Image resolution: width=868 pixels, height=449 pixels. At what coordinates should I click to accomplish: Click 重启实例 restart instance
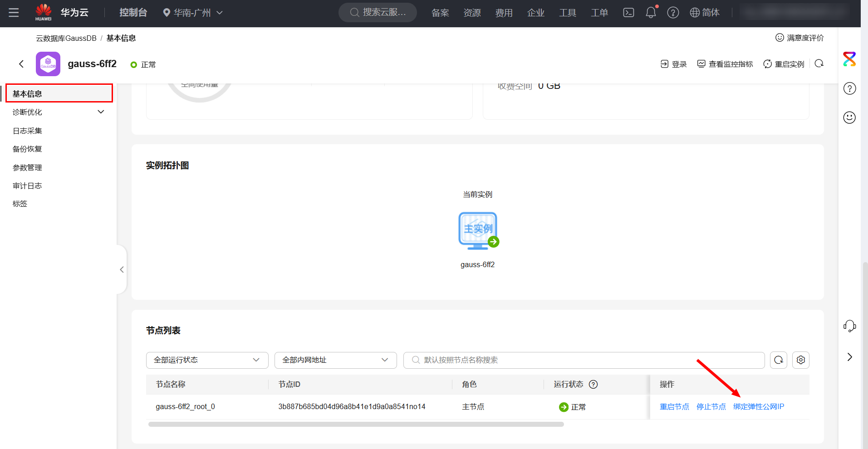tap(784, 64)
